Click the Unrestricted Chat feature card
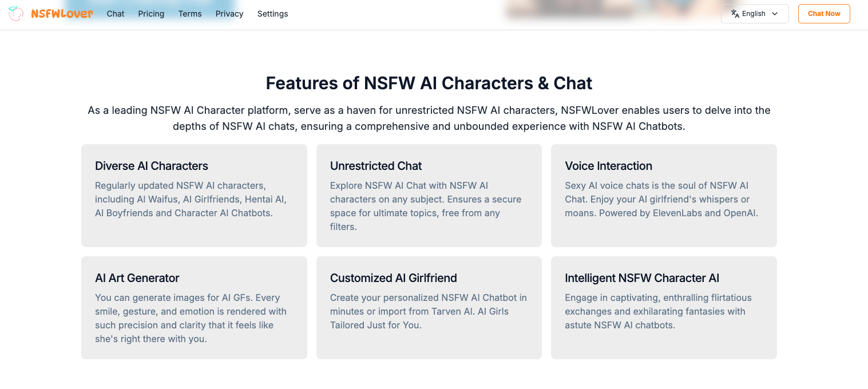Screen dimensions: 868x389 click(x=429, y=196)
